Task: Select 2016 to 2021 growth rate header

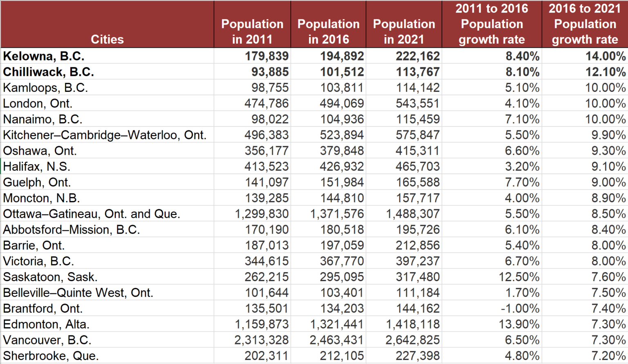Action: click(x=585, y=24)
